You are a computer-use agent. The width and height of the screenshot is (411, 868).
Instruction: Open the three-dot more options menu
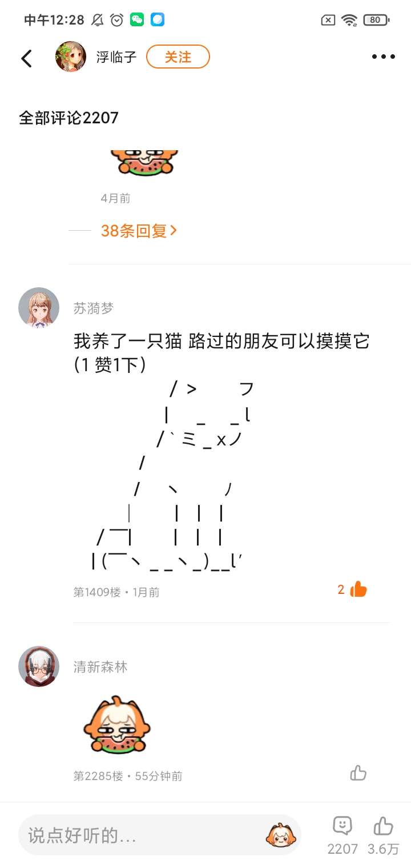click(383, 57)
